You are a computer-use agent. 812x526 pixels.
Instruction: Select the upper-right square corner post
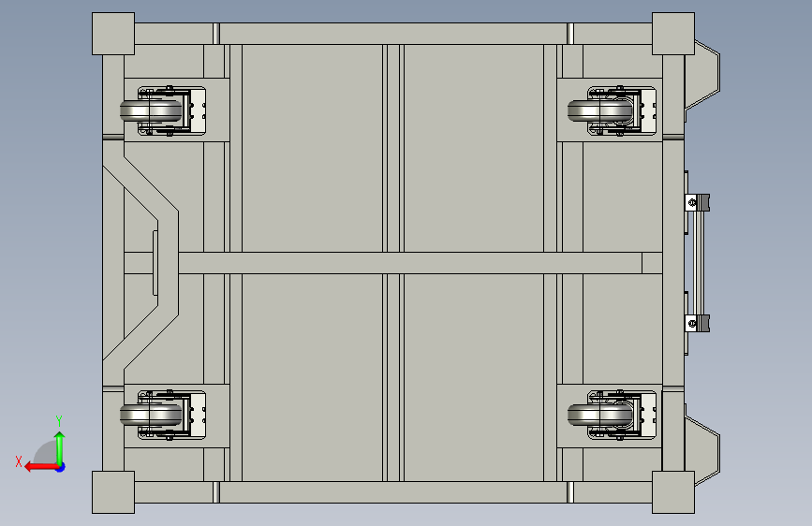673,34
